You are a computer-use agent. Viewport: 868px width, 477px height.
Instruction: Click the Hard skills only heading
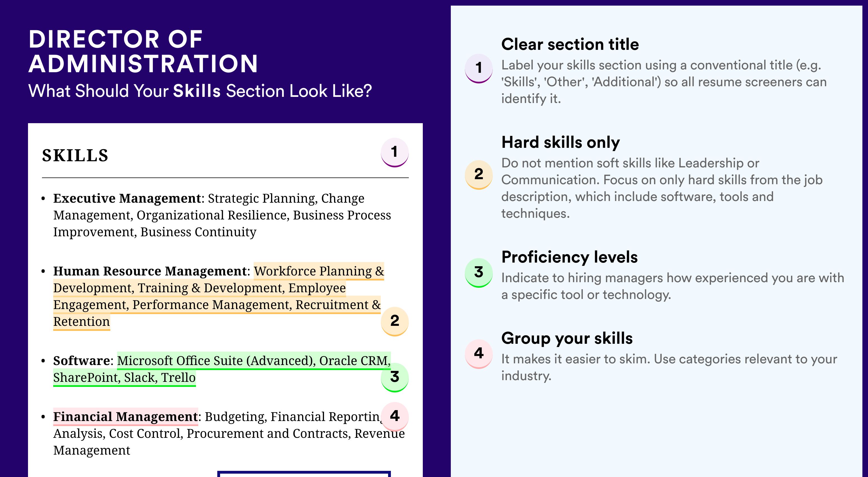pos(560,142)
